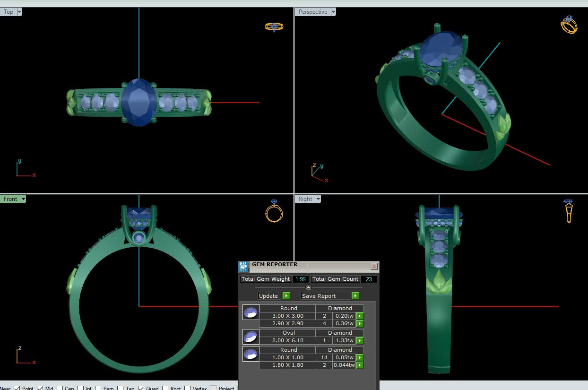Enable the Cen object snap
The width and height of the screenshot is (588, 390).
(60, 388)
